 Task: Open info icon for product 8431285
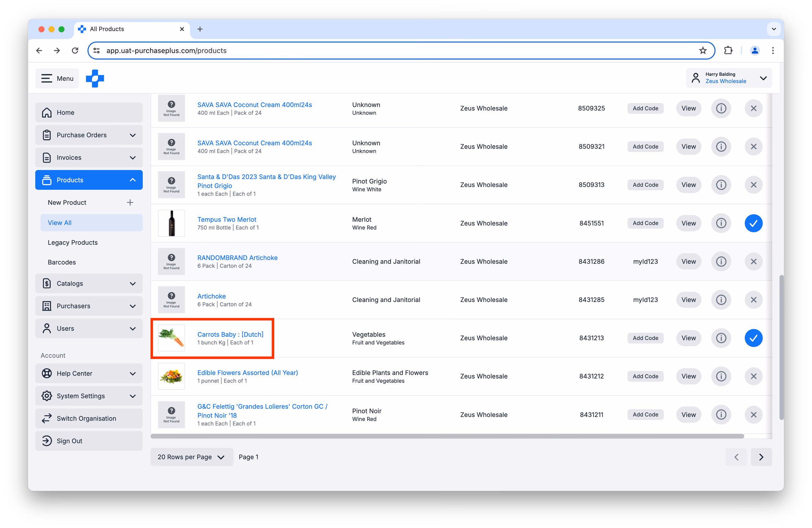(721, 299)
